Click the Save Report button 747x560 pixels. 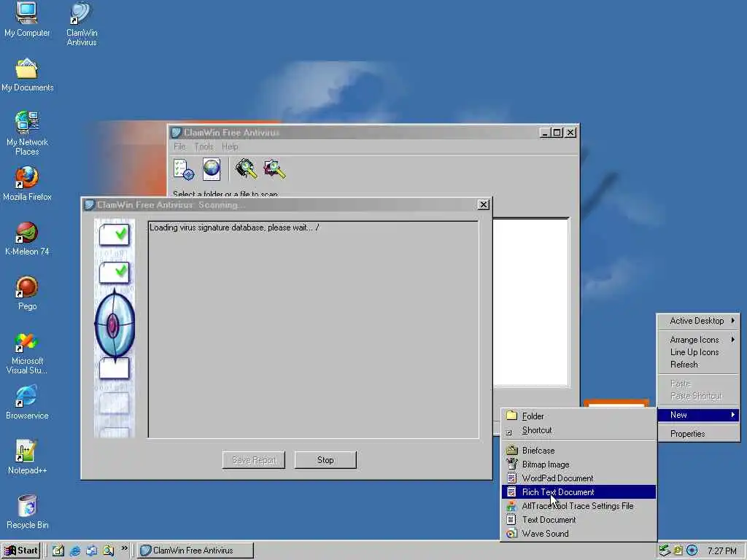point(254,460)
